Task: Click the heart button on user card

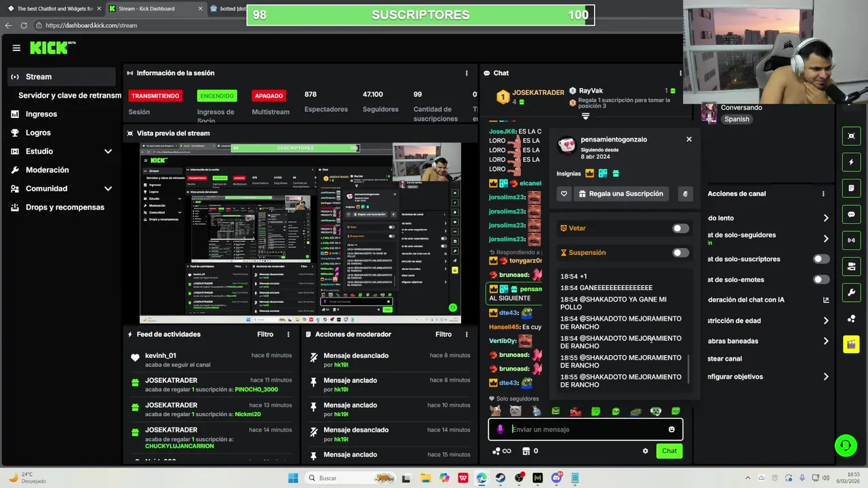Action: 564,194
